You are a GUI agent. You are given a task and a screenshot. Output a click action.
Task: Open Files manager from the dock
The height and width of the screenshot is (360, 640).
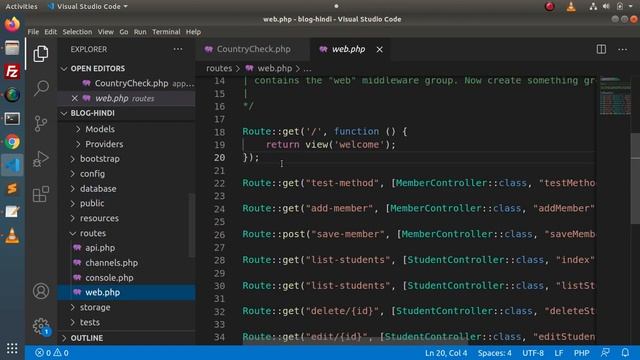12,48
